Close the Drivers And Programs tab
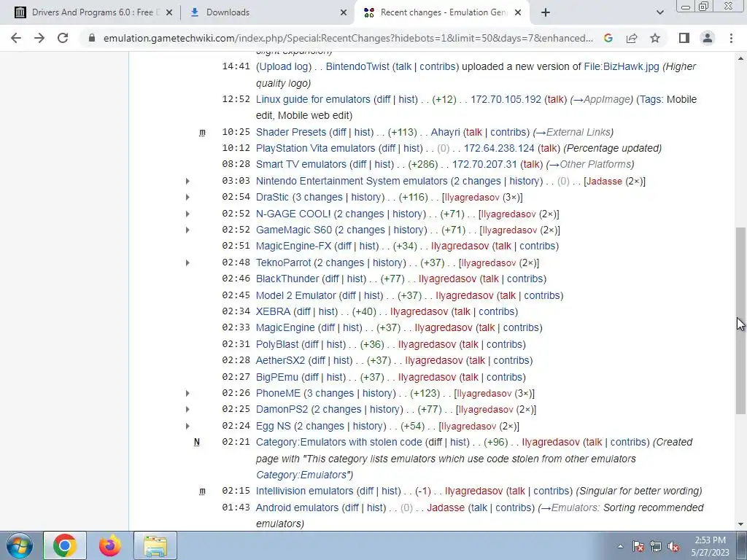The height and width of the screenshot is (560, 747). click(169, 12)
